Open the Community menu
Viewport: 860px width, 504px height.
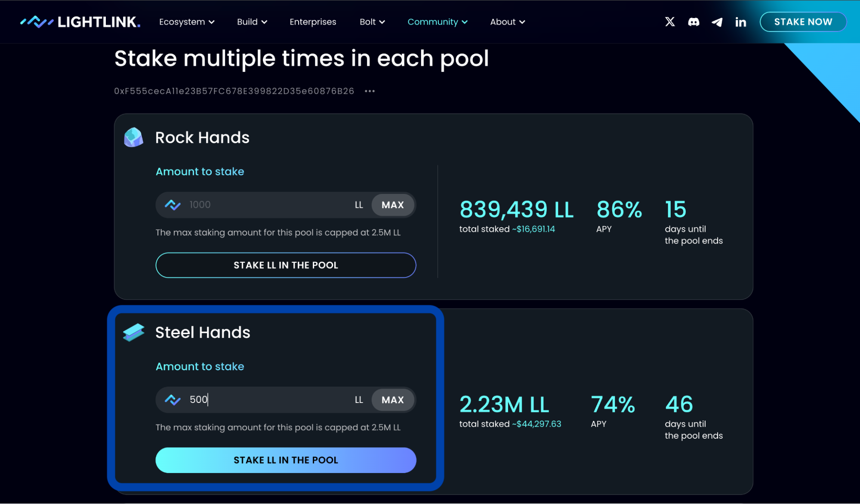pos(437,22)
